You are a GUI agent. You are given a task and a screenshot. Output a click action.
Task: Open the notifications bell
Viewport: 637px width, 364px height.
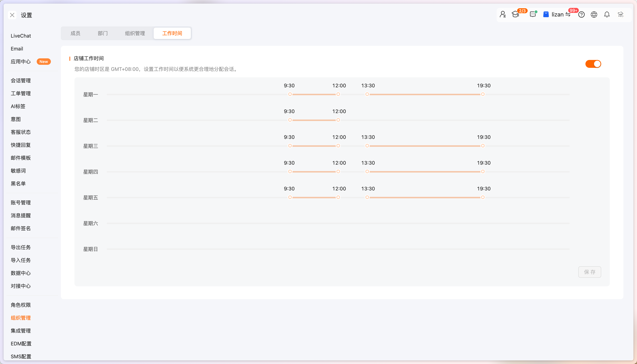(607, 14)
